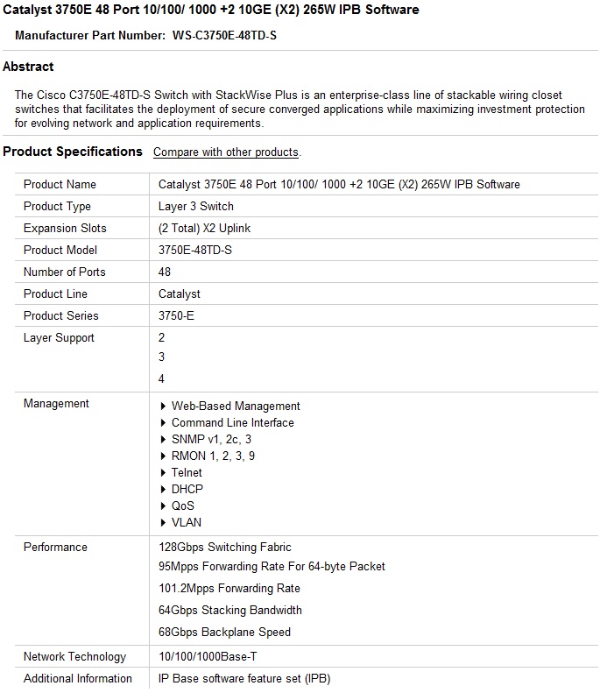Image resolution: width=600 pixels, height=700 pixels.
Task: Click the Expansion Slots row label
Action: click(x=65, y=229)
